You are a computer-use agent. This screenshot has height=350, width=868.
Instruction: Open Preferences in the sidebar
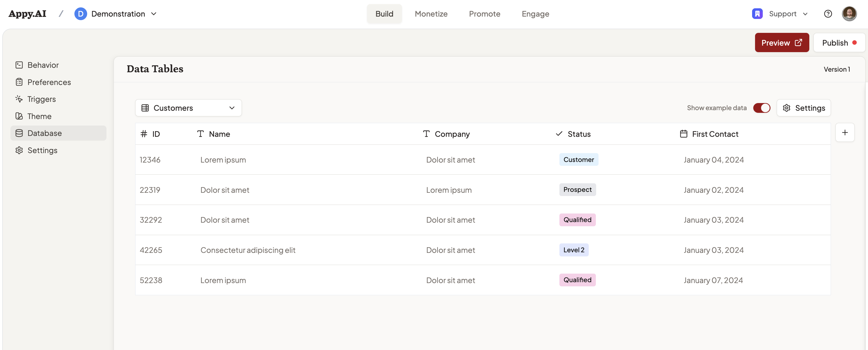tap(49, 82)
